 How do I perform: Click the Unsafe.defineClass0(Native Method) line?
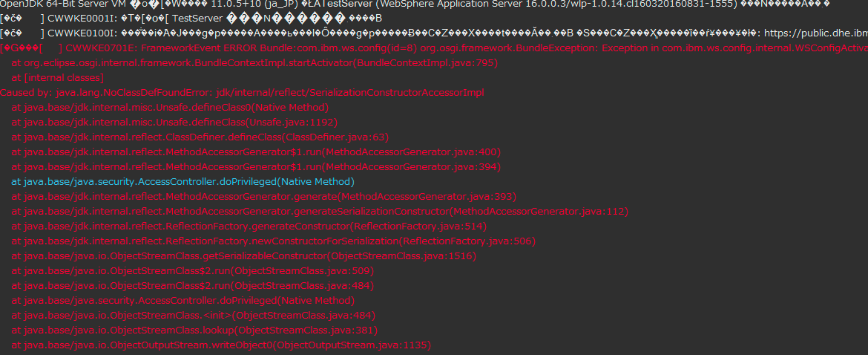click(x=170, y=108)
